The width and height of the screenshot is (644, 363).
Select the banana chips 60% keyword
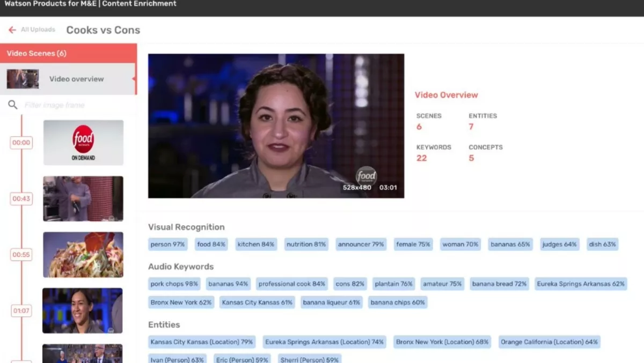coord(398,302)
